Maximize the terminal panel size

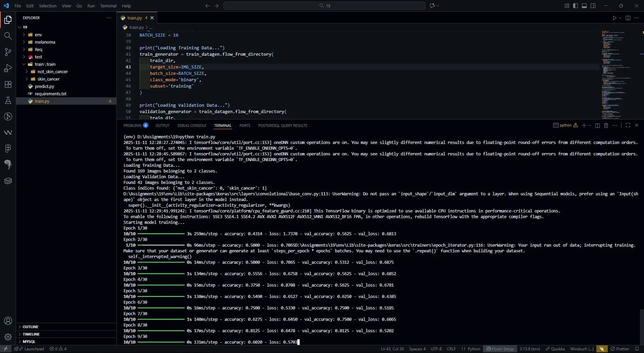pyautogui.click(x=628, y=125)
